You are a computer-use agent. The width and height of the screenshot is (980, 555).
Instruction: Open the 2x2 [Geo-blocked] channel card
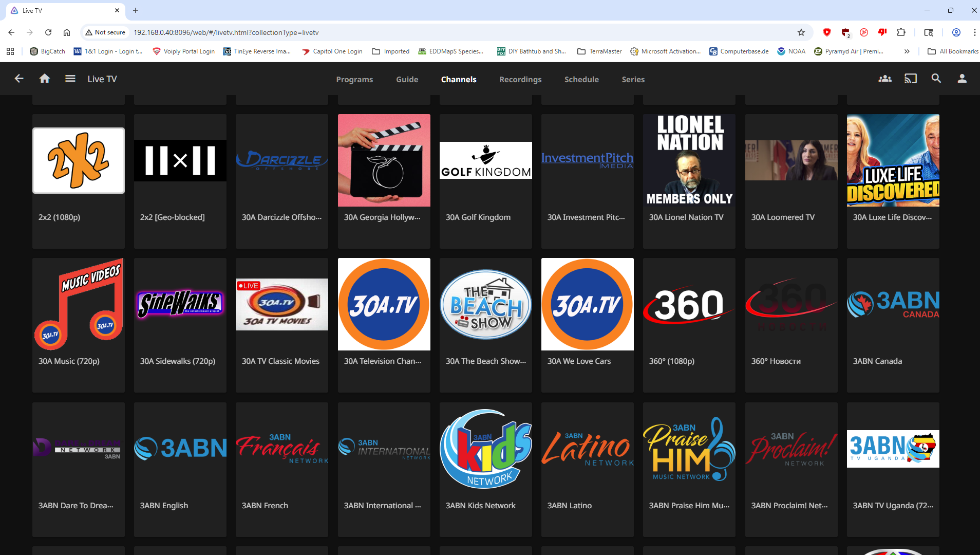(x=180, y=181)
